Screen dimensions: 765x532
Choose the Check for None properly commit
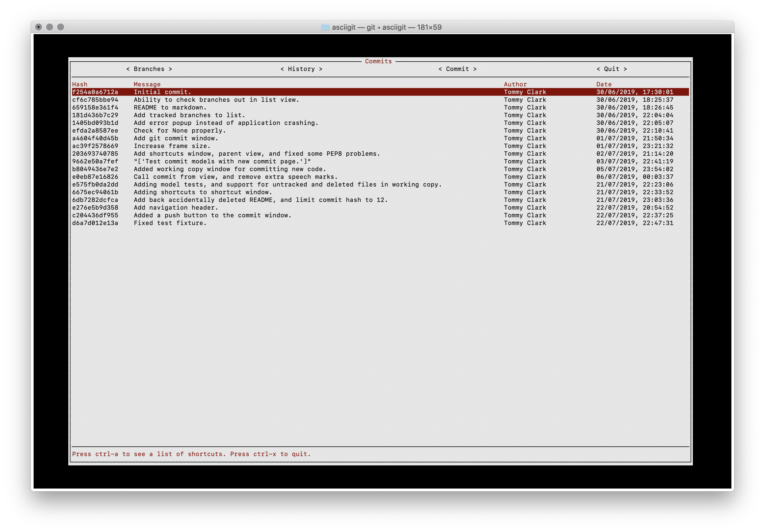180,130
